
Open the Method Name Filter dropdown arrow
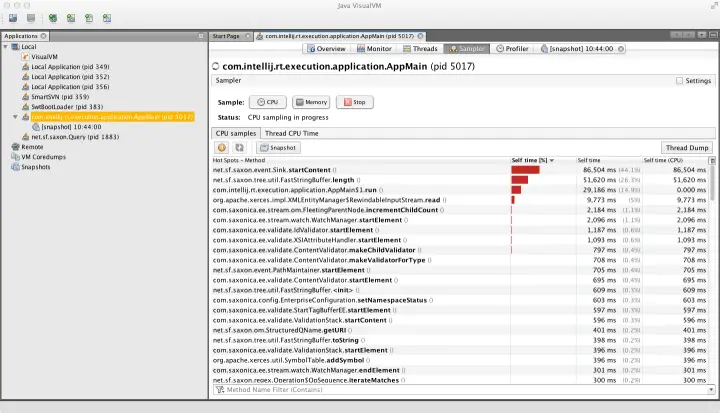point(711,390)
